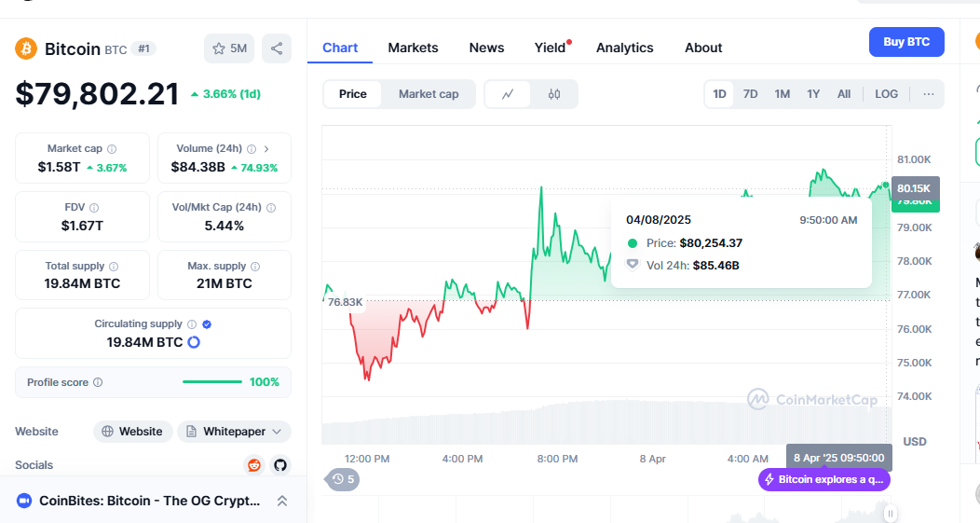Open Bitcoin's Reddit social icon
Image resolution: width=980 pixels, height=523 pixels.
tap(254, 465)
